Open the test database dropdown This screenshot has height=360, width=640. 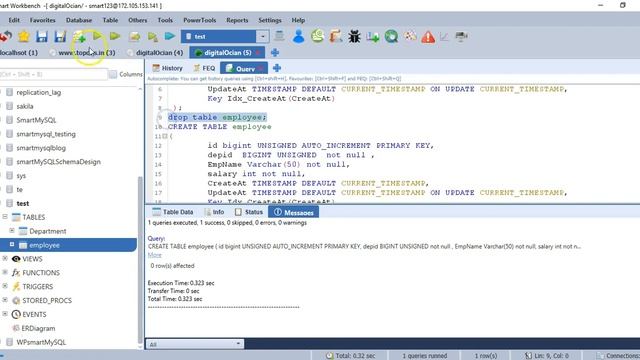click(x=263, y=36)
